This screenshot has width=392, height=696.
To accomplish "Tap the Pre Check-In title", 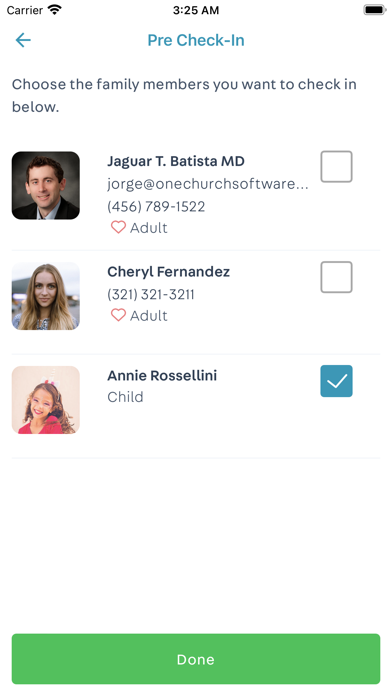I will [x=196, y=40].
